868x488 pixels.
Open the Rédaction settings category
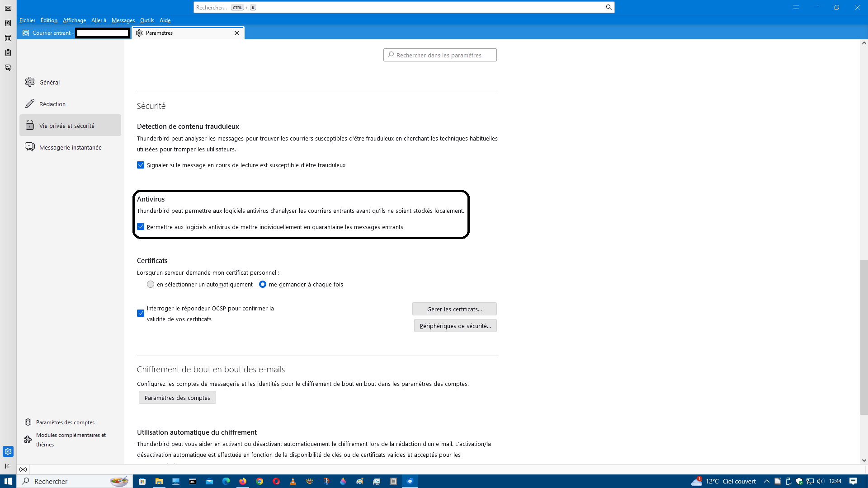click(x=52, y=104)
